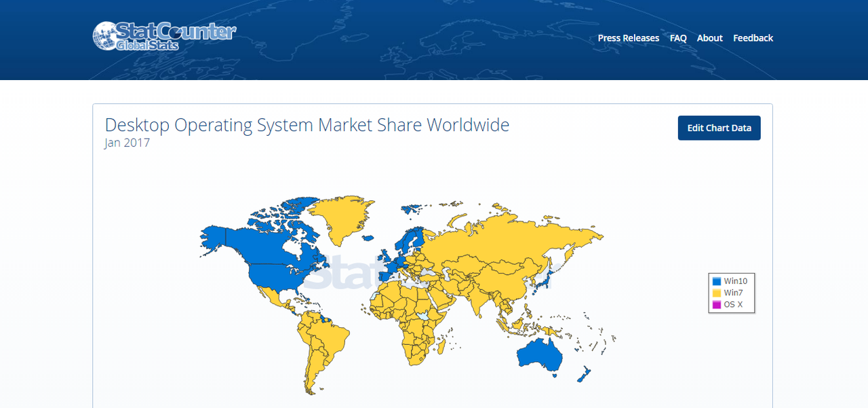The width and height of the screenshot is (868, 408).
Task: Click Australia on the world map
Action: click(x=539, y=355)
